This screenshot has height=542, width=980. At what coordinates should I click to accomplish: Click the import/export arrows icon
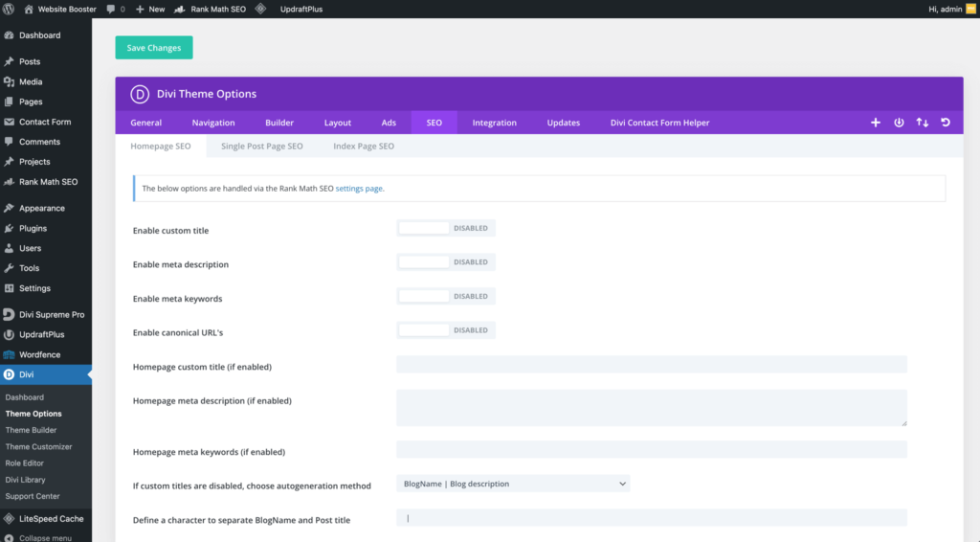923,123
